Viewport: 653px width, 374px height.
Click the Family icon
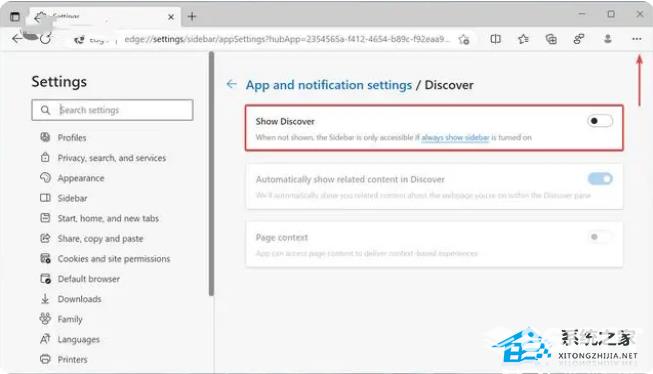point(45,319)
